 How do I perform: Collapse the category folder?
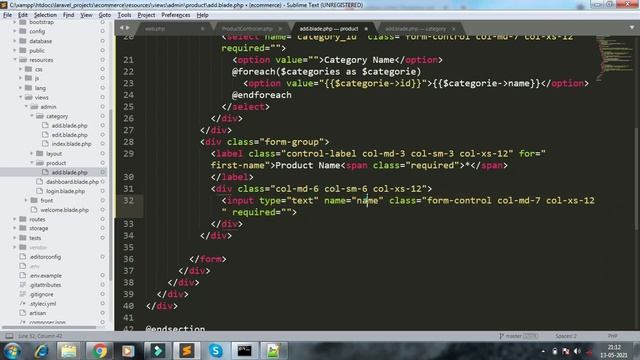point(32,116)
